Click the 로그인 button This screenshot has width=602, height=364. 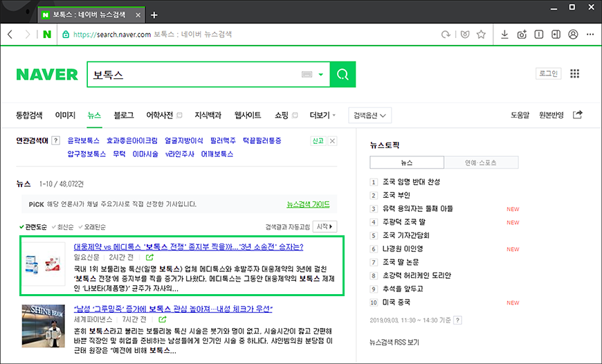(548, 73)
